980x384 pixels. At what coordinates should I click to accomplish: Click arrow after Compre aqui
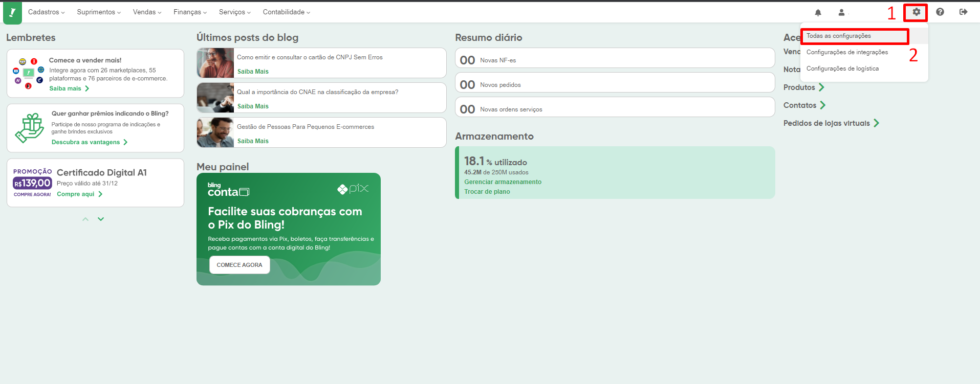tap(100, 194)
